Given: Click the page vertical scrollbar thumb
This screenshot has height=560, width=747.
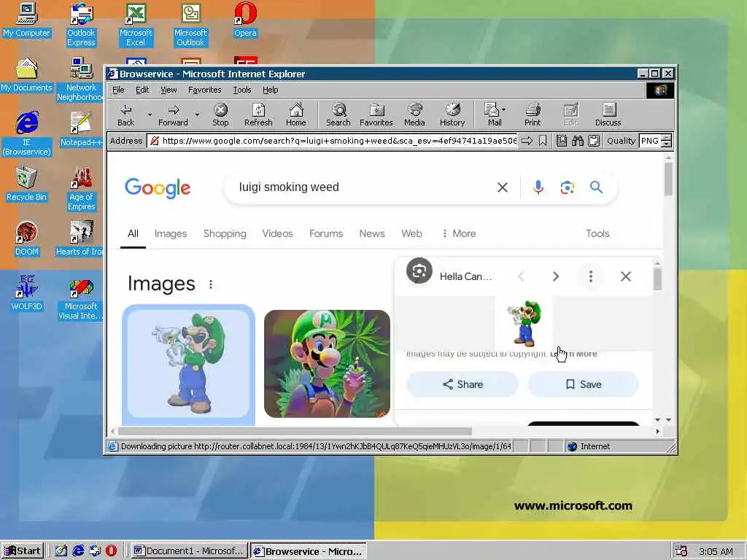Looking at the screenshot, I should pyautogui.click(x=668, y=179).
